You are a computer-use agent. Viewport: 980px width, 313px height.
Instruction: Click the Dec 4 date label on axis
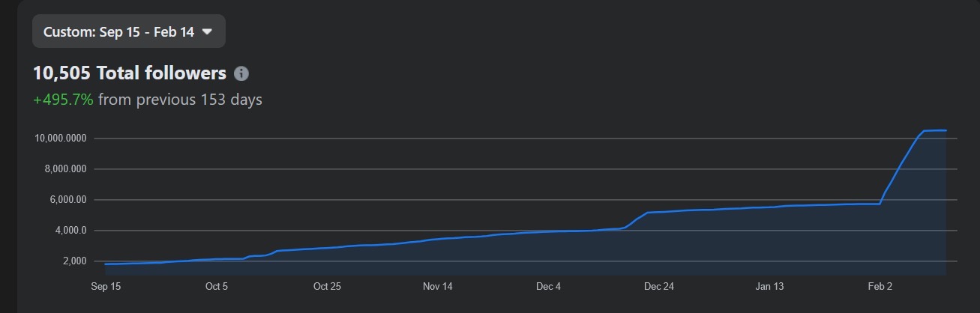coord(548,286)
